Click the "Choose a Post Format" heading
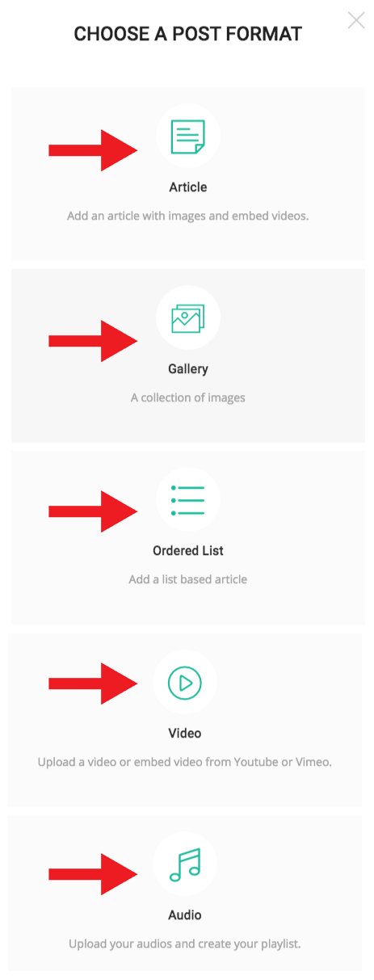This screenshot has width=374, height=980. (x=187, y=34)
